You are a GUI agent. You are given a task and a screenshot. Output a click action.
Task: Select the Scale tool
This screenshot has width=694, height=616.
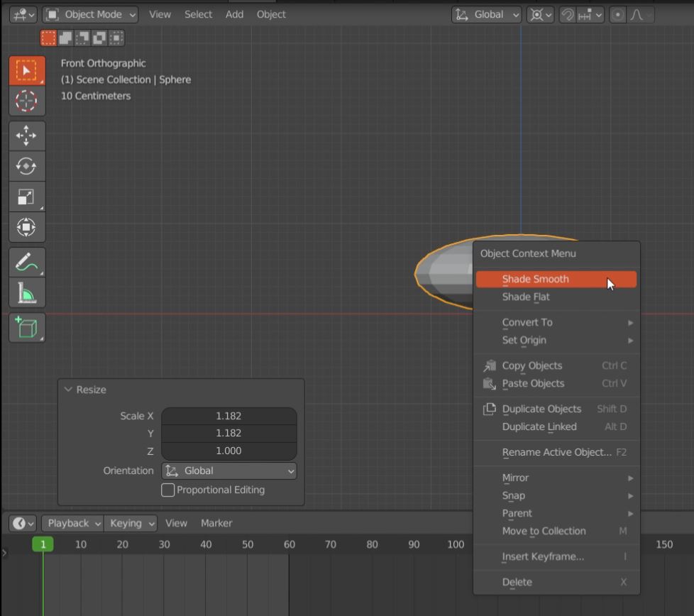coord(26,196)
